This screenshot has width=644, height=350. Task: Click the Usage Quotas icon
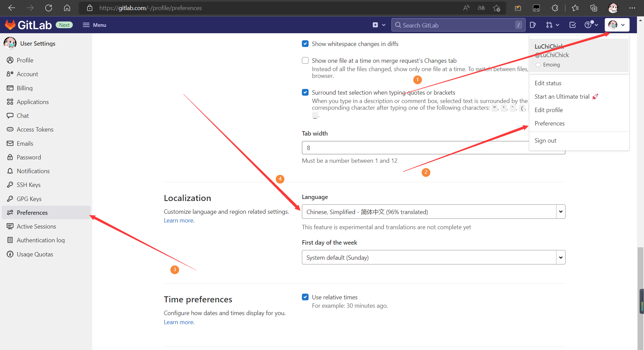coord(10,254)
